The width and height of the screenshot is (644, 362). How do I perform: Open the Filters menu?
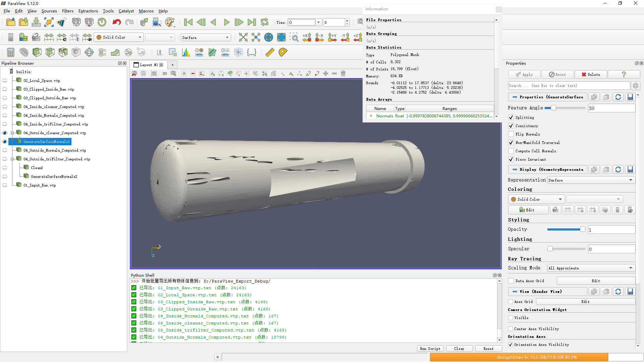click(x=67, y=11)
